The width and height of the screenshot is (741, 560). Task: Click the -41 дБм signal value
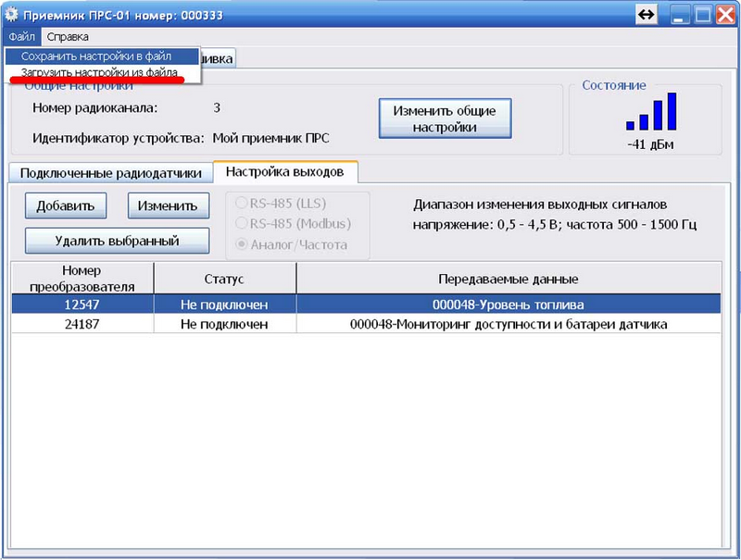651,144
